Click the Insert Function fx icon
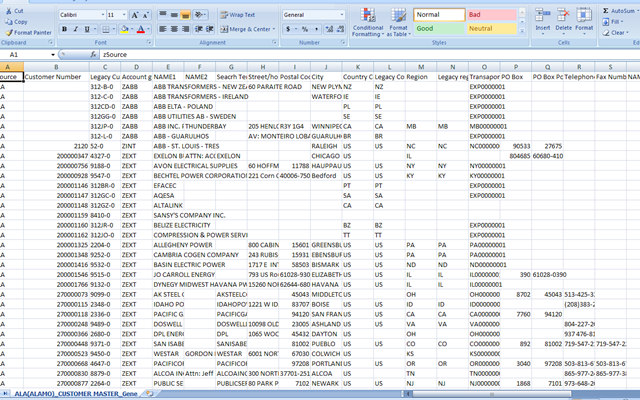The width and height of the screenshot is (640, 400). [93, 55]
